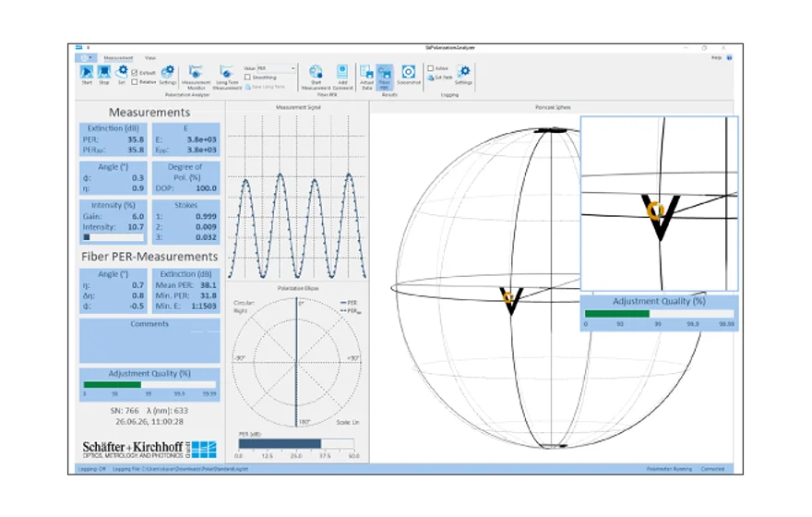The height and width of the screenshot is (517, 812).
Task: Open Polarization Analyzer Settings icon
Action: pos(167,72)
